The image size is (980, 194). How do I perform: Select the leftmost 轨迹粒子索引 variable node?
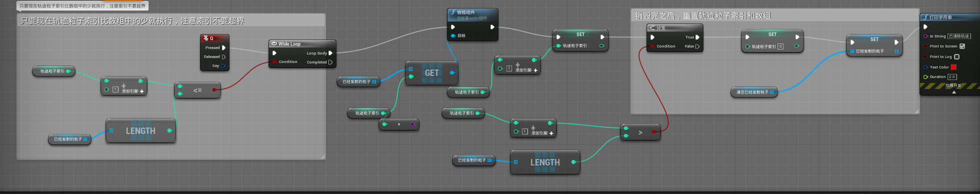point(54,71)
